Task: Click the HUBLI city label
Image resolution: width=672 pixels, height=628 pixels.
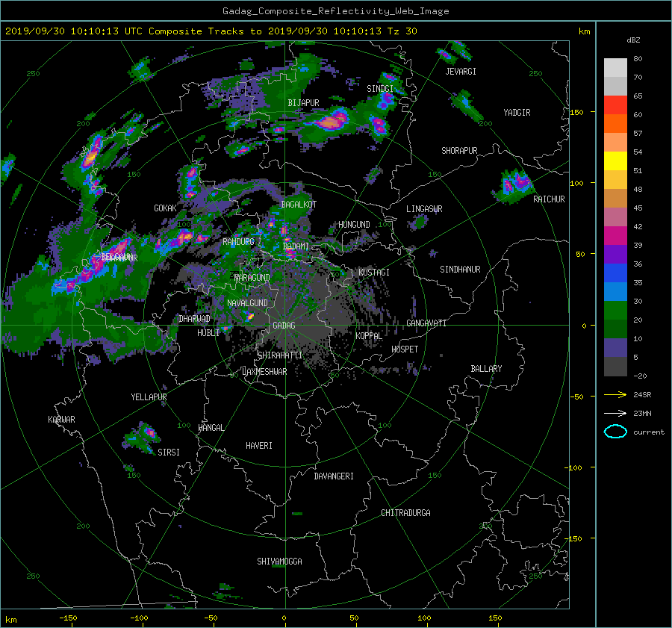Action: click(x=208, y=333)
